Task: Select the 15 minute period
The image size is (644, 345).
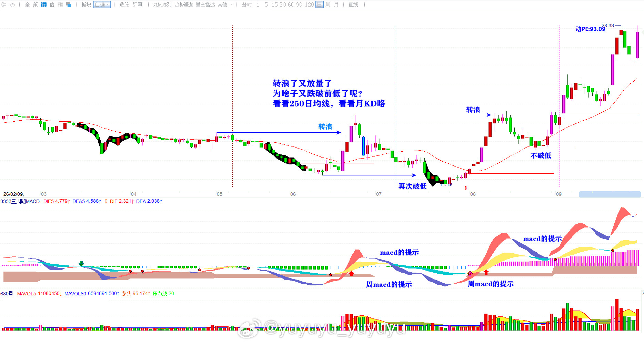Action: point(274,4)
